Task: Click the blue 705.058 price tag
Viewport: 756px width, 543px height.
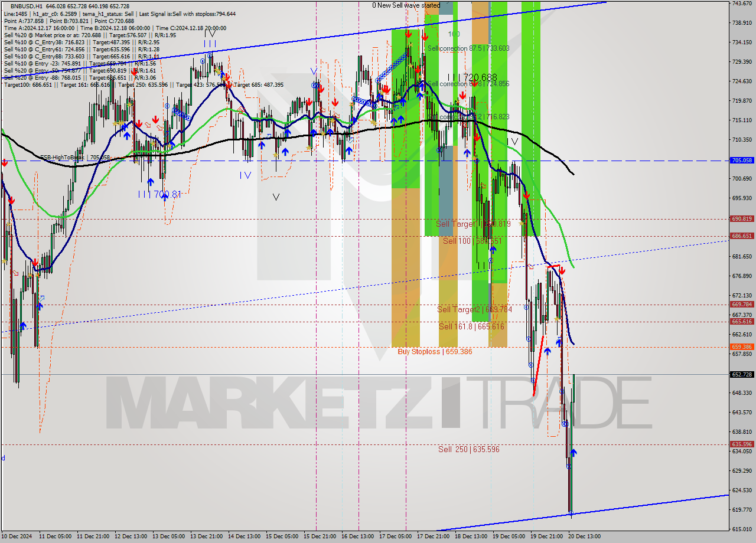Action: click(x=742, y=160)
